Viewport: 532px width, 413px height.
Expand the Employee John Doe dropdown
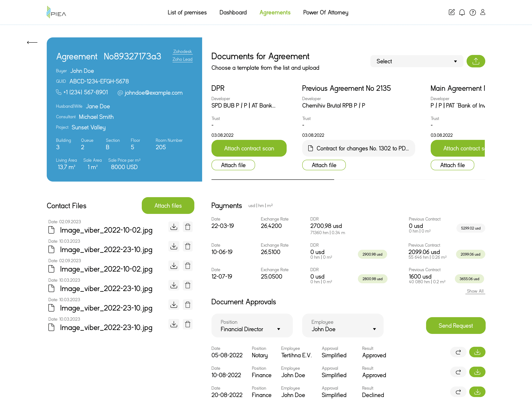click(343, 326)
